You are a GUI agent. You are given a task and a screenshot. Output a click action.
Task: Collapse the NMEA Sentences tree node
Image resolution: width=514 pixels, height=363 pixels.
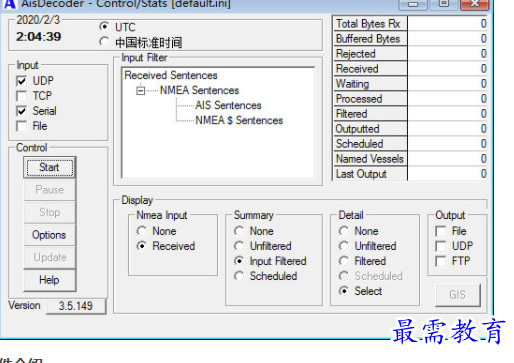click(141, 90)
